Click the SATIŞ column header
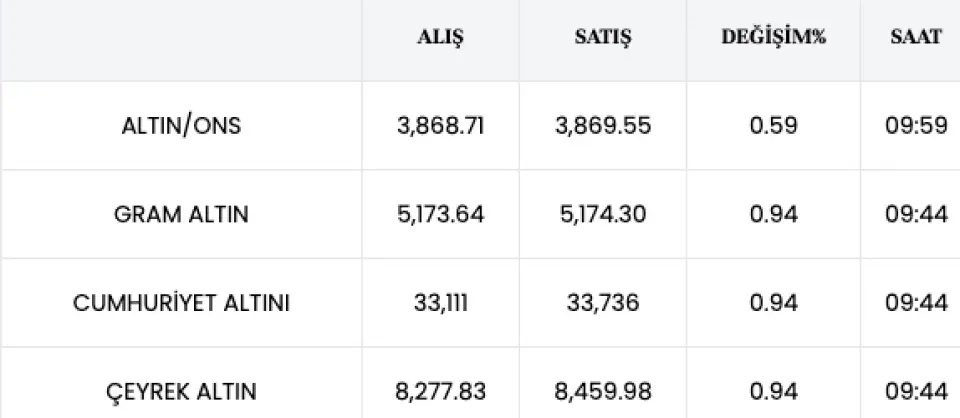The width and height of the screenshot is (960, 418). (x=603, y=37)
